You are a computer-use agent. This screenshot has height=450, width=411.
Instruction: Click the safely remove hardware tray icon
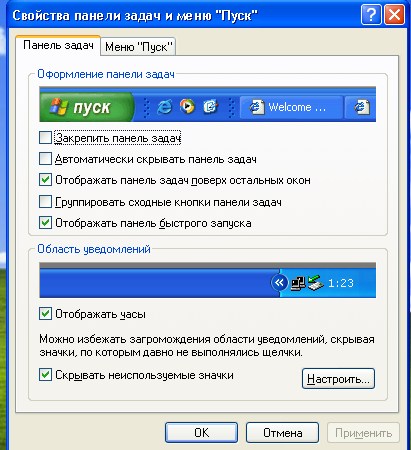(x=315, y=283)
